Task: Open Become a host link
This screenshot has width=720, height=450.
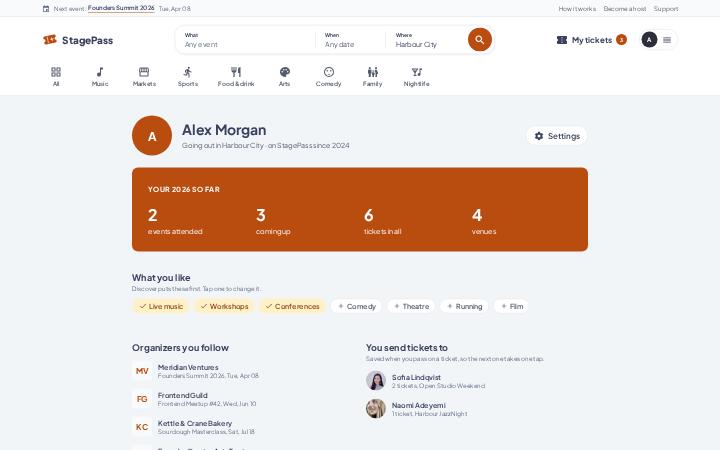Action: pyautogui.click(x=624, y=9)
